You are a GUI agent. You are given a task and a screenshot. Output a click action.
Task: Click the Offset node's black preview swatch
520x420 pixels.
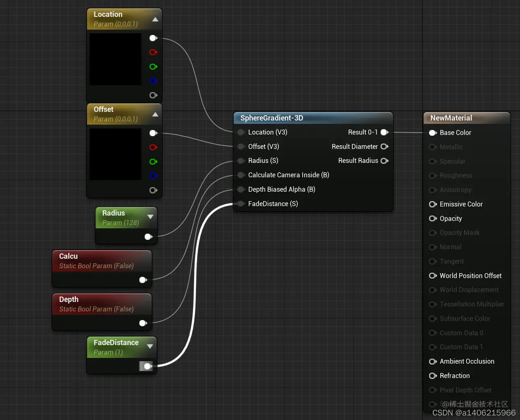(x=115, y=154)
